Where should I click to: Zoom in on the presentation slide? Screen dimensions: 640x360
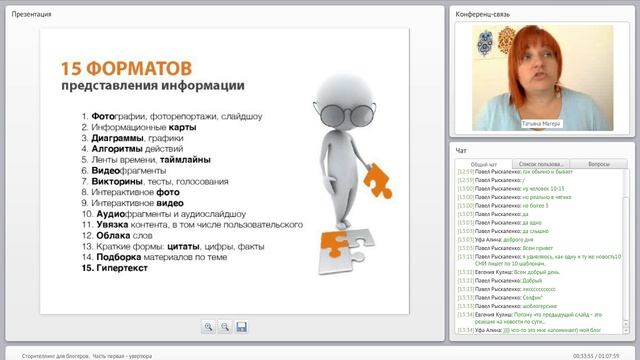click(208, 327)
